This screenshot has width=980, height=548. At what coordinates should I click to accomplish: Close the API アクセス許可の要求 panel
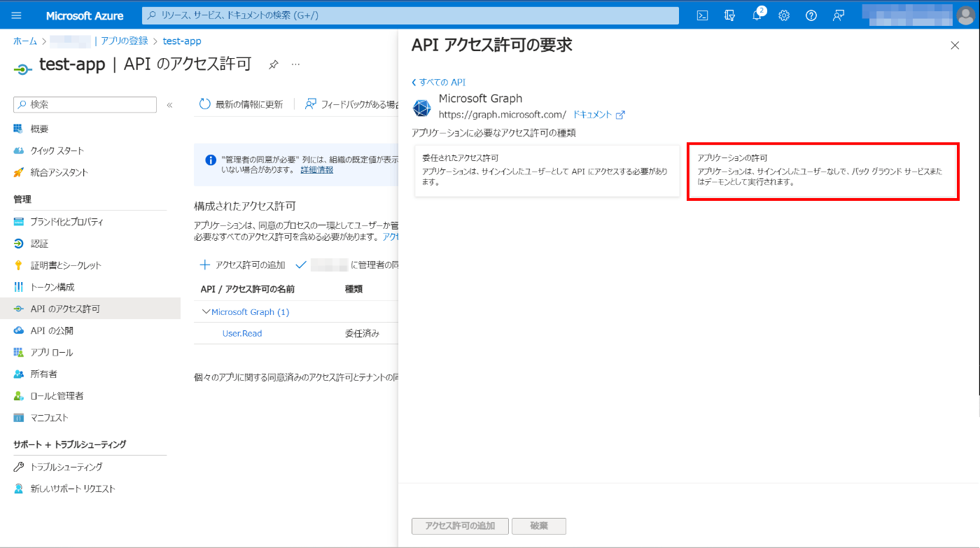[x=955, y=45]
